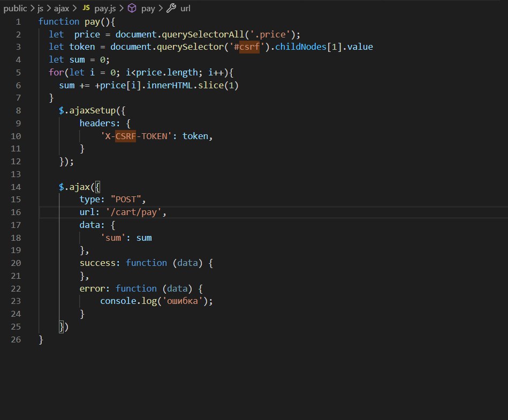Click 'sum' variable on line 4
The height and width of the screenshot is (420, 508).
click(x=77, y=60)
